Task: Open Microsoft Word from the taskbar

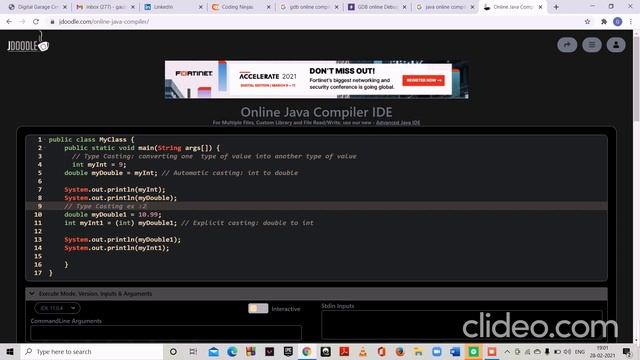Action: (455, 351)
